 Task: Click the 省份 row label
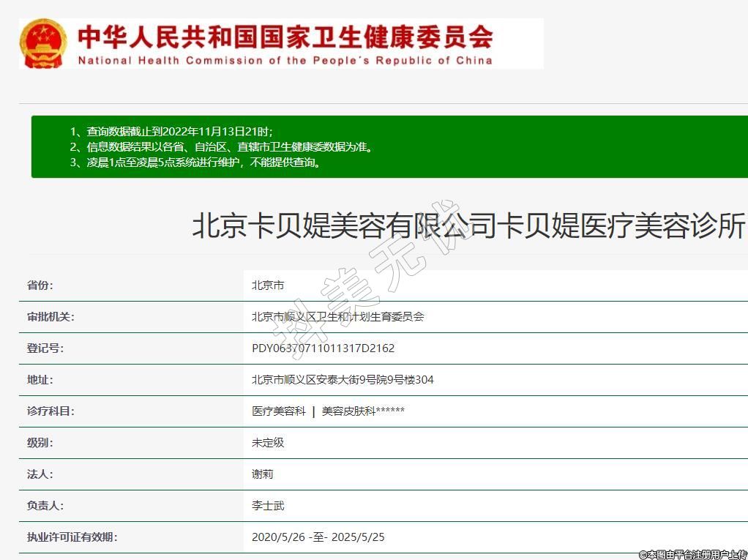click(40, 285)
